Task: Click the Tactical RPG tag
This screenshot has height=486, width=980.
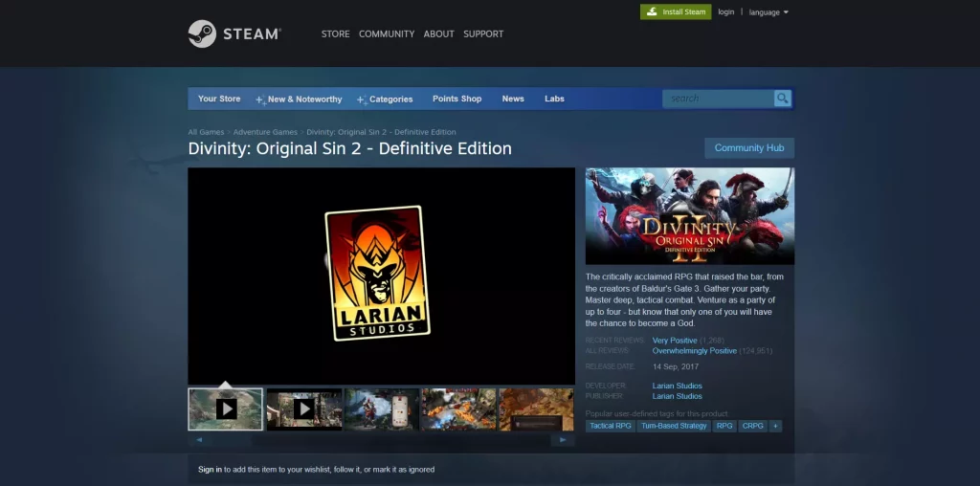Action: pos(611,426)
